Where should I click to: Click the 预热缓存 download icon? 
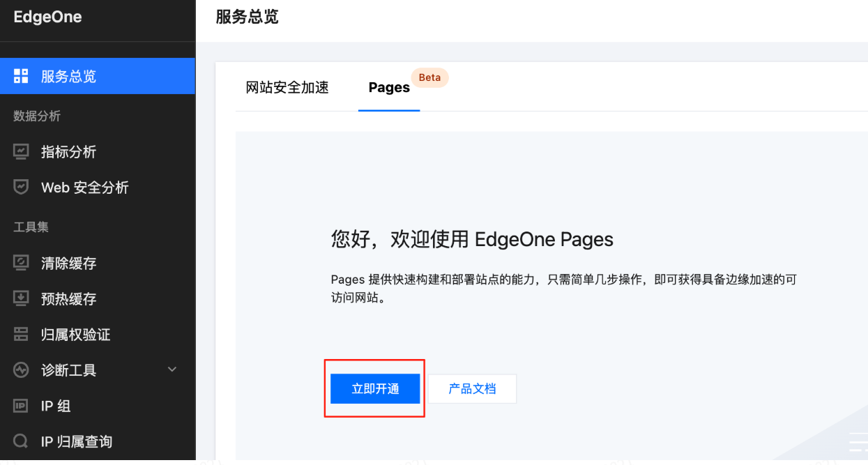21,298
